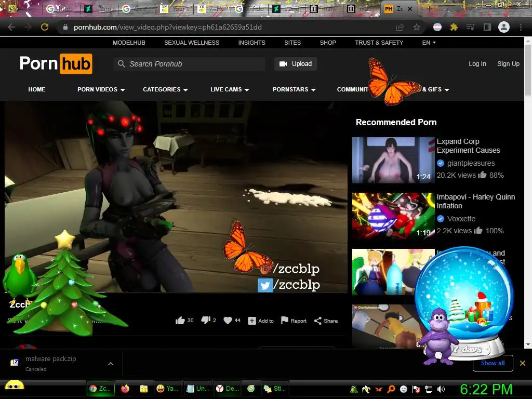Click the heart favorite icon with 44

coord(228,320)
